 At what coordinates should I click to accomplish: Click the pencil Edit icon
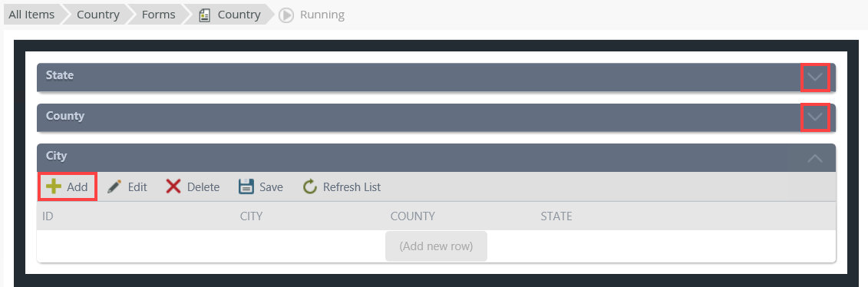[114, 187]
